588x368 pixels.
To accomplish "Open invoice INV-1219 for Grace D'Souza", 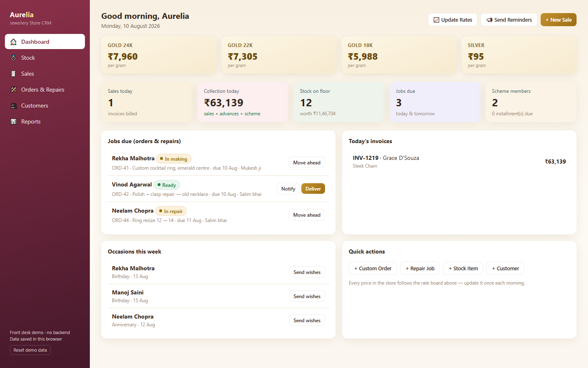I will coord(459,162).
